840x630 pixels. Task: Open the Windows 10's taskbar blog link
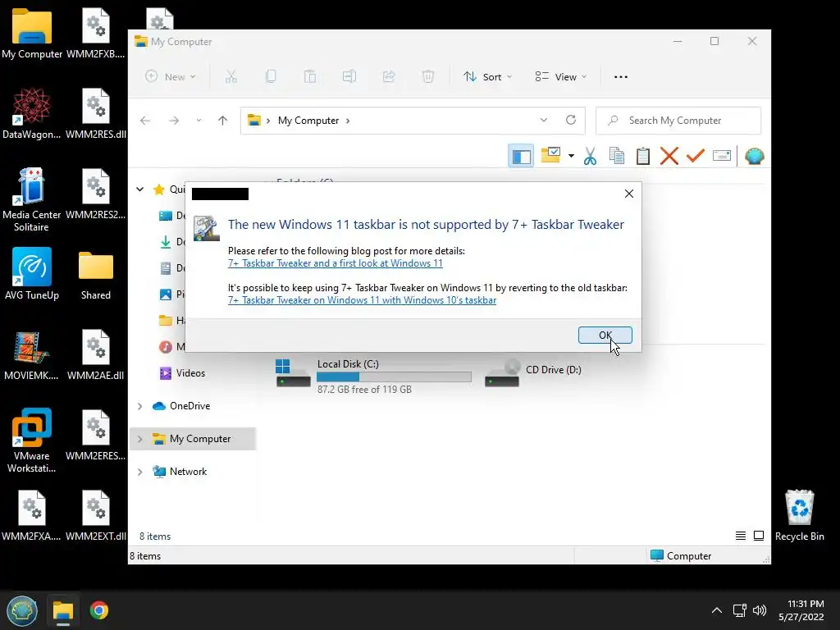pyautogui.click(x=362, y=300)
